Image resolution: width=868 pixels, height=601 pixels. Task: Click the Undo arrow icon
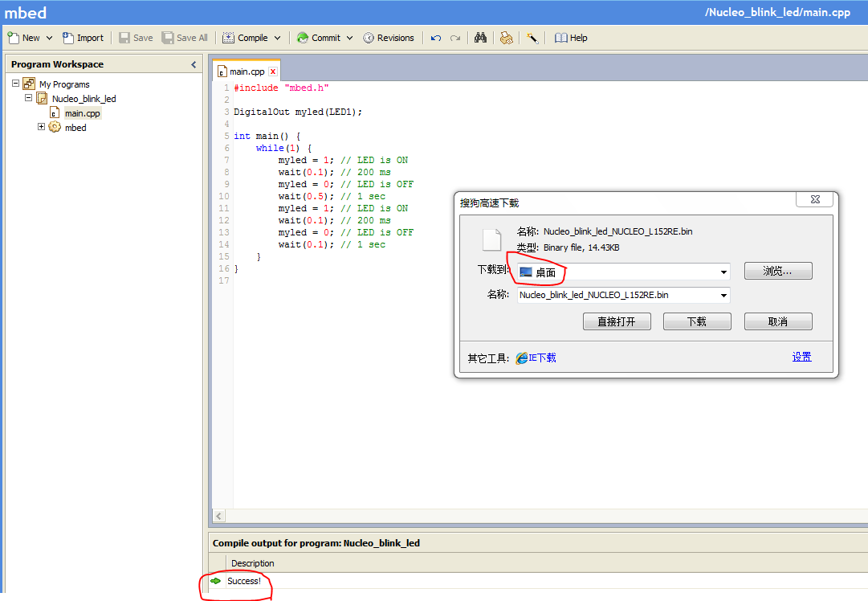[x=436, y=38]
